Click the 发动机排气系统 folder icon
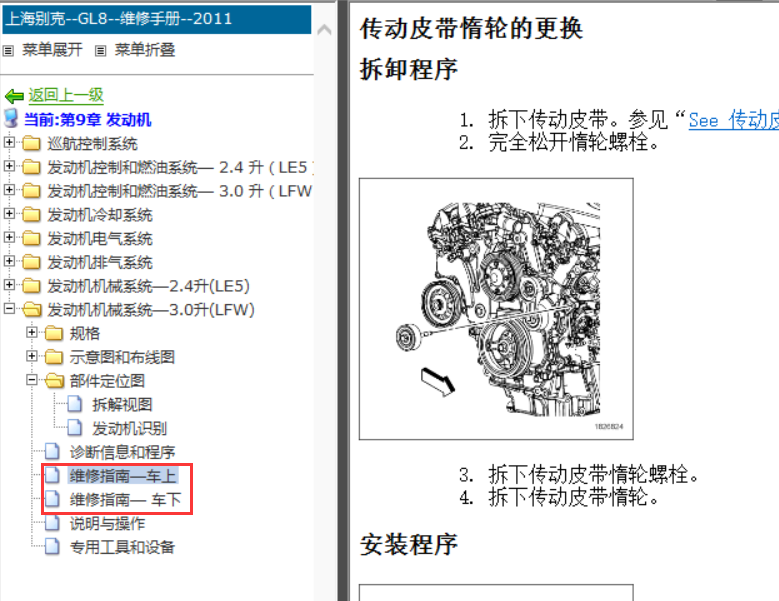779x601 pixels. coord(31,262)
